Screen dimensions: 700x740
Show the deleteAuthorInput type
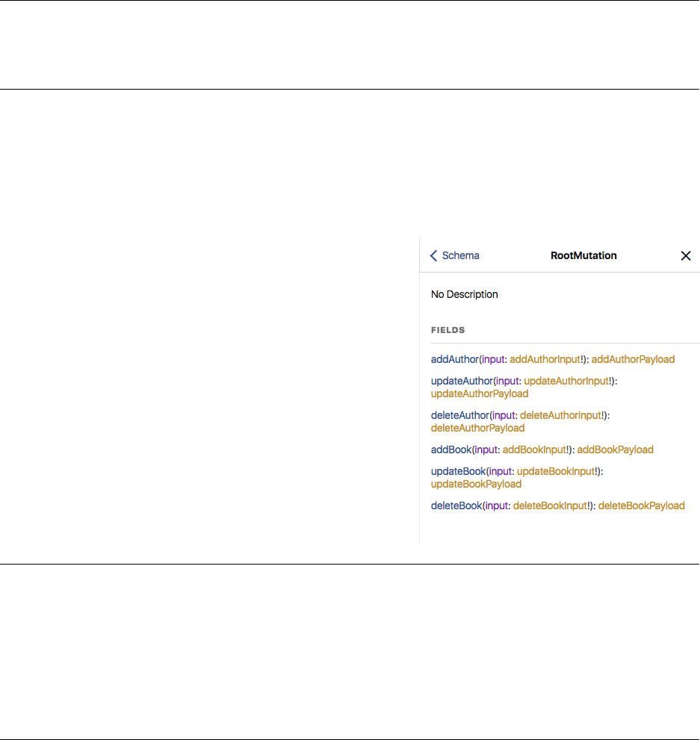click(563, 415)
